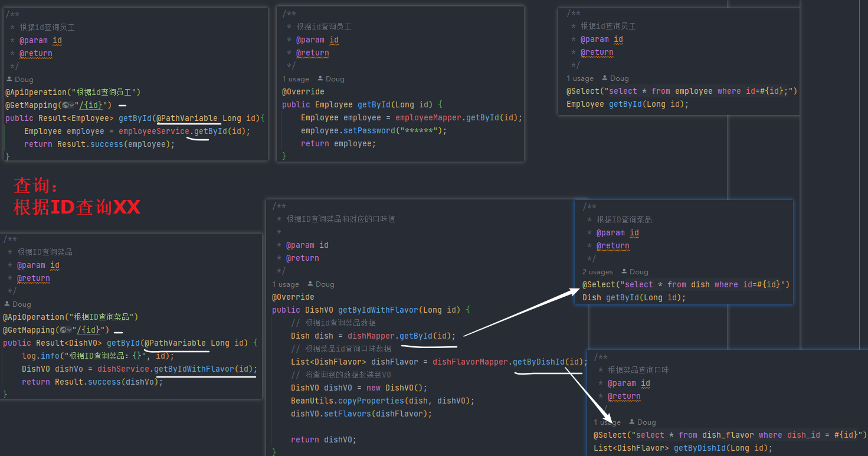
Task: Click comment "根据ID查询菜品和对应的口味值"
Action: (340, 219)
